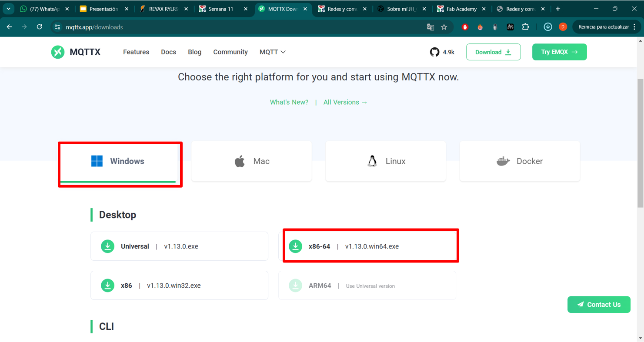Click the Desktop section heading
The height and width of the screenshot is (342, 644).
point(117,215)
